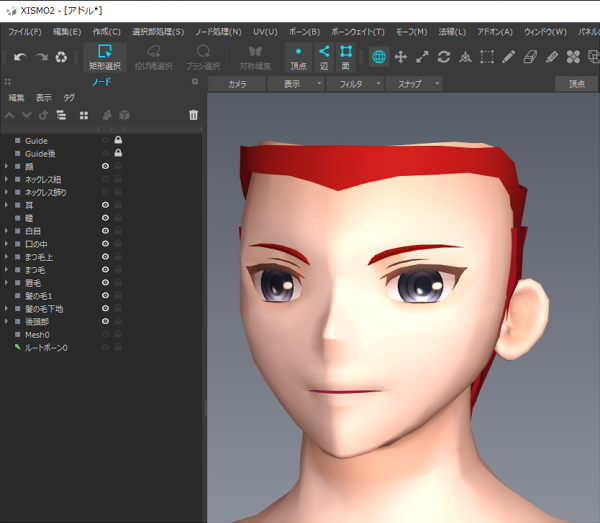Viewport: 600px width, 523px height.
Task: Move node up with up chevron
Action: click(x=10, y=115)
